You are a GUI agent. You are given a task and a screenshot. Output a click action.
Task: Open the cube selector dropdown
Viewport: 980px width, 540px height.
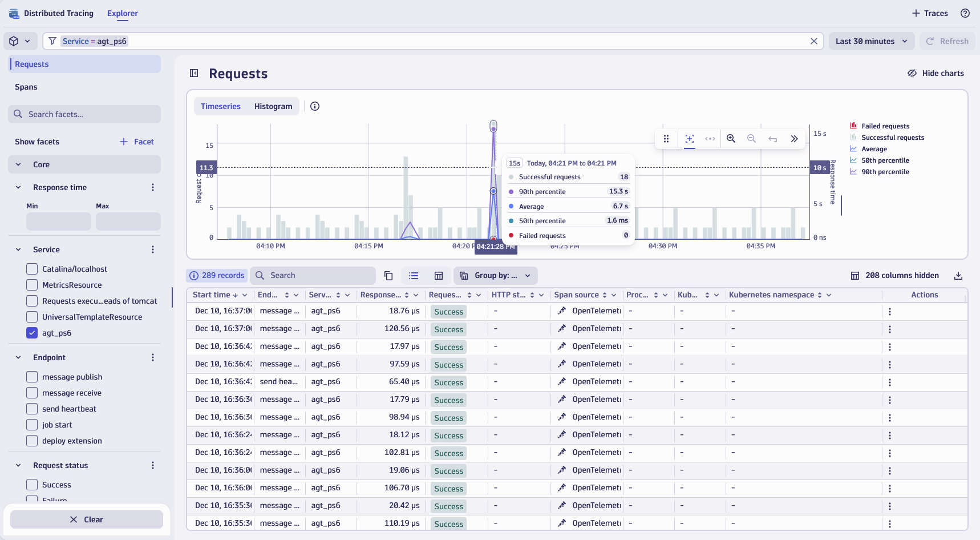pos(20,41)
